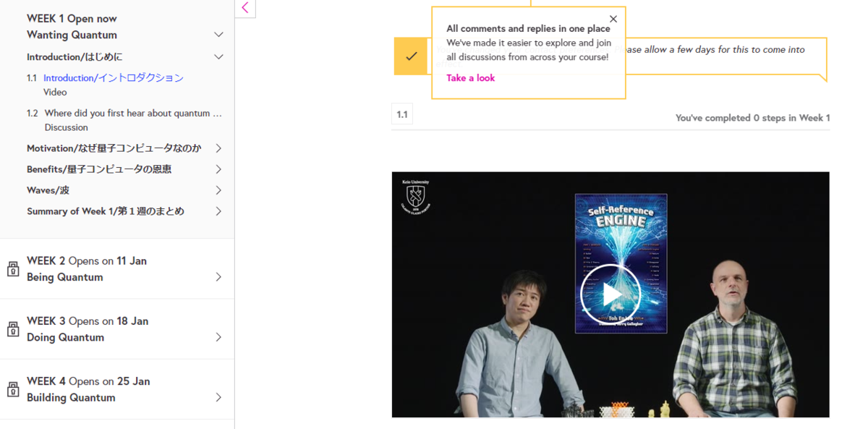This screenshot has width=868, height=429.
Task: Click the Week 2 lock icon
Action: [13, 269]
